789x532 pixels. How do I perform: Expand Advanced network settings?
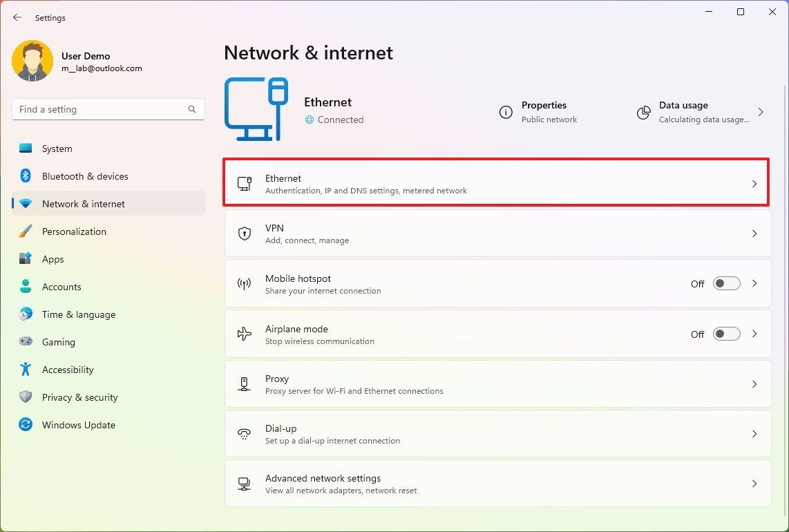pyautogui.click(x=754, y=484)
